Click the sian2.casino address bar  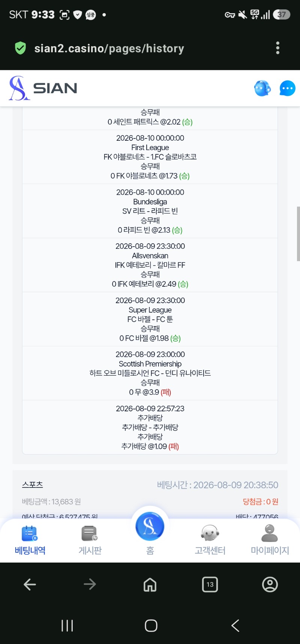tap(109, 48)
